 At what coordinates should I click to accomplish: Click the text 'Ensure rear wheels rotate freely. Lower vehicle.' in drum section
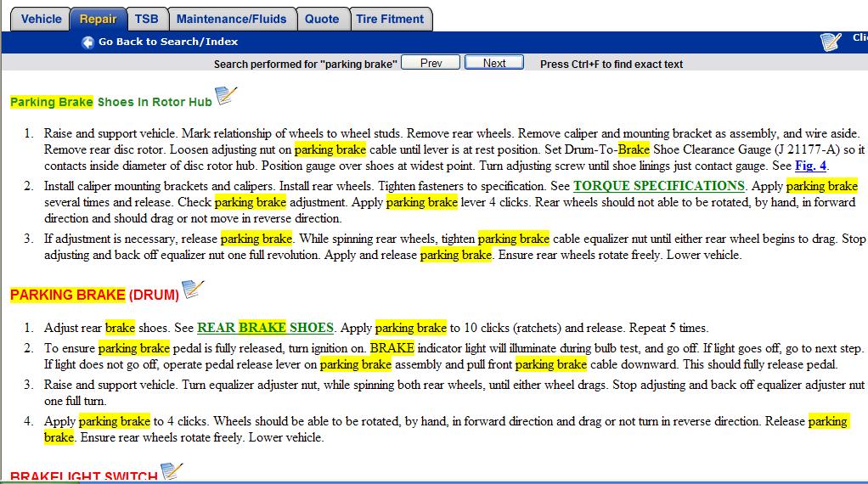click(202, 437)
